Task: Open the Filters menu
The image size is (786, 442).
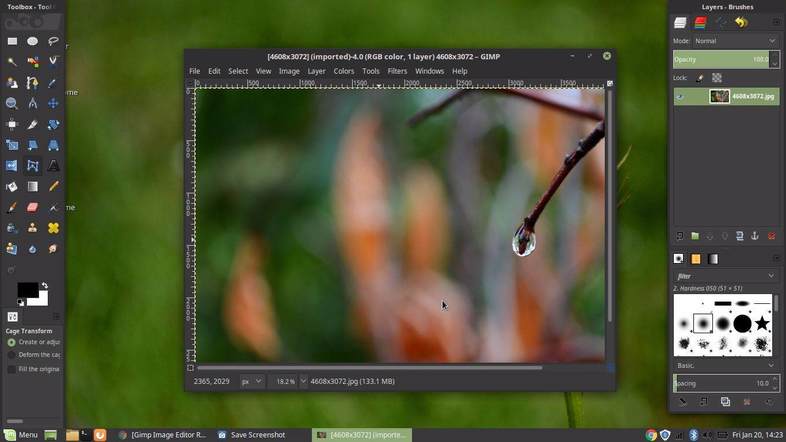Action: [x=397, y=71]
